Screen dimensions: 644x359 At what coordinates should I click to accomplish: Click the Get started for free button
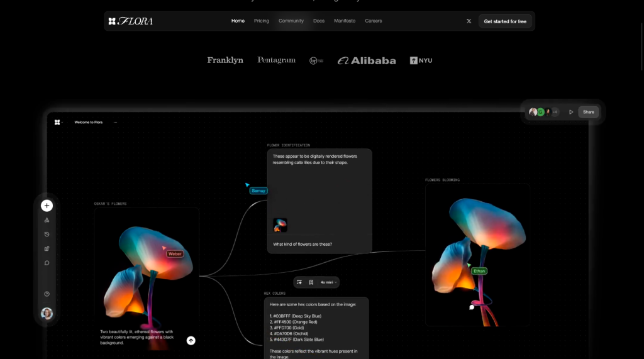click(505, 21)
